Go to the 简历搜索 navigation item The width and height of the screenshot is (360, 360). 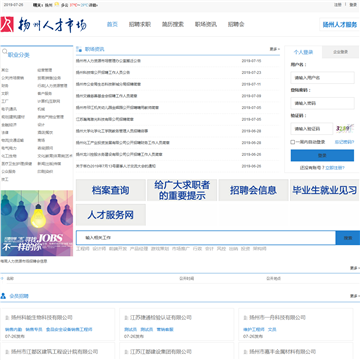pyautogui.click(x=173, y=24)
